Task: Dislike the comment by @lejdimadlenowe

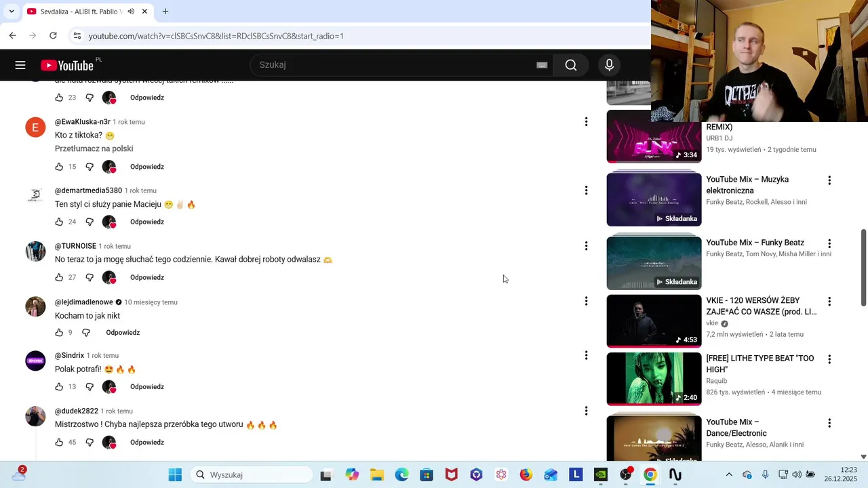Action: click(86, 333)
